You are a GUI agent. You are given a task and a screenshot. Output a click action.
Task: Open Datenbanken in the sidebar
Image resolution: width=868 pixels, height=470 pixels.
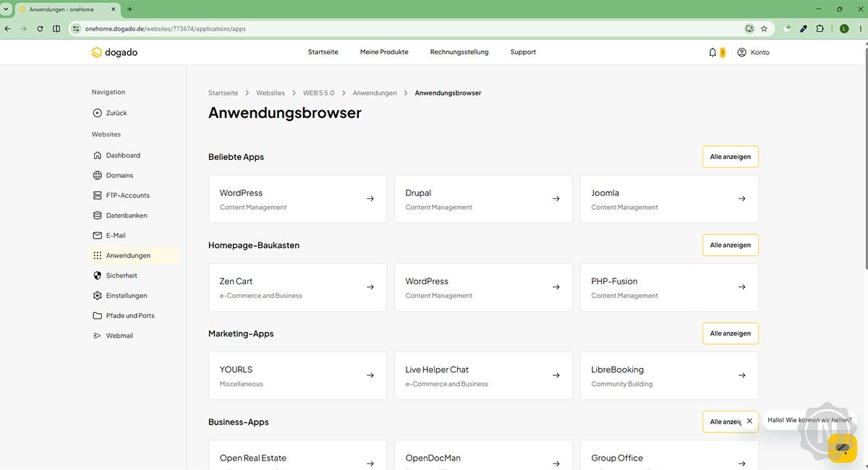[134, 215]
